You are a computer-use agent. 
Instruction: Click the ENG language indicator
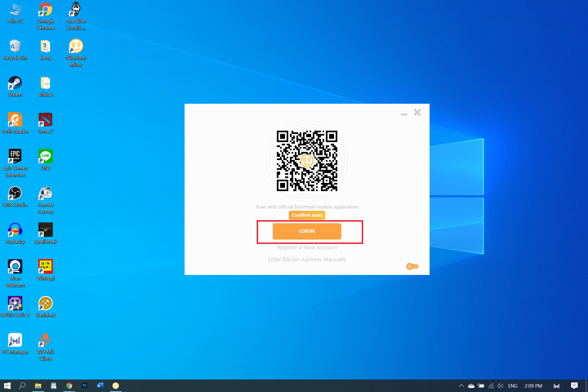[x=513, y=386]
